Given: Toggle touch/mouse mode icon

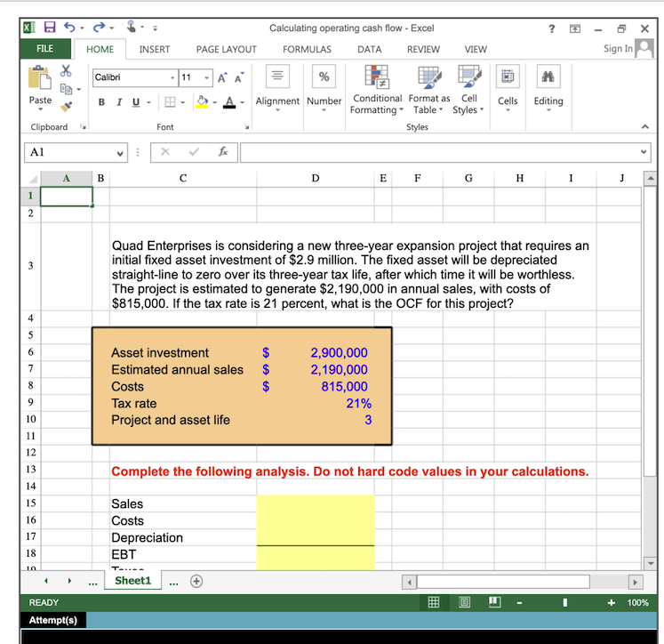Looking at the screenshot, I should coord(132,27).
